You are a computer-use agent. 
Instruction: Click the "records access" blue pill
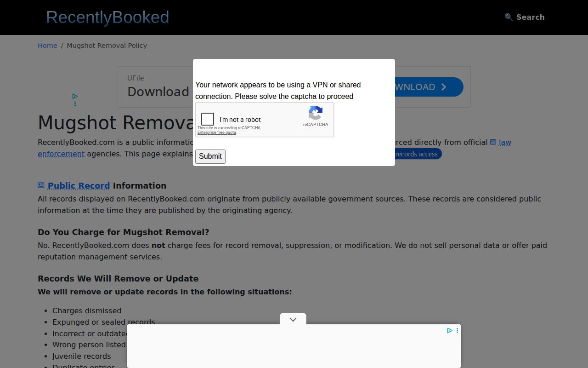(x=418, y=154)
